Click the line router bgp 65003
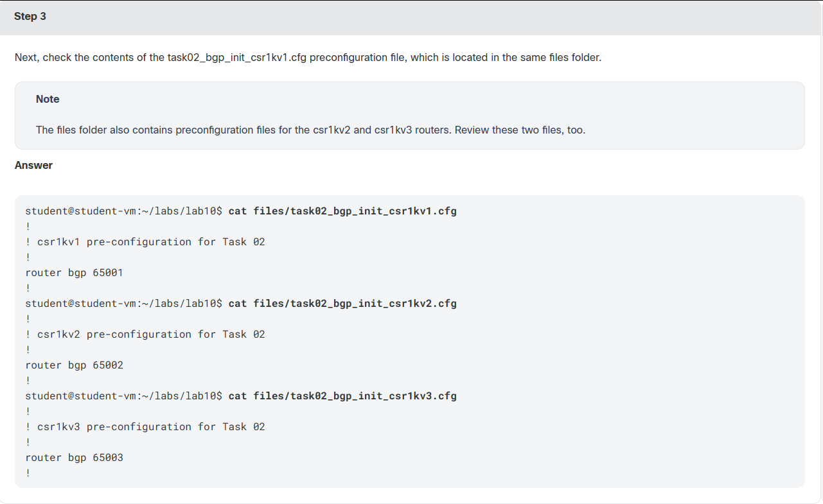Image resolution: width=823 pixels, height=504 pixels. click(75, 457)
